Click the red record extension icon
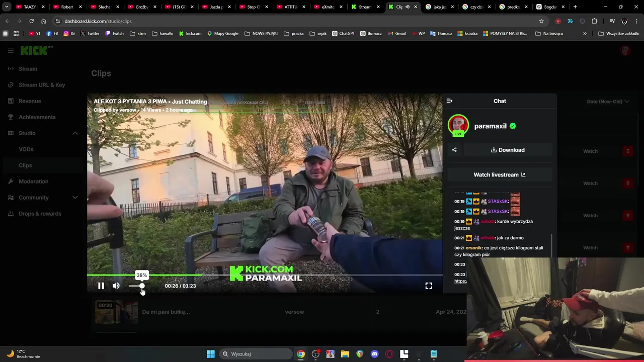 [558, 21]
